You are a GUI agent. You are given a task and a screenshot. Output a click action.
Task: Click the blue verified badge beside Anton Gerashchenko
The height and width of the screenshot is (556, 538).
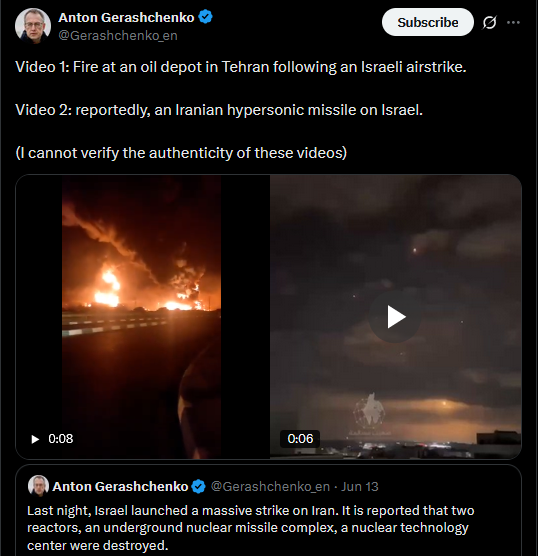tap(205, 17)
